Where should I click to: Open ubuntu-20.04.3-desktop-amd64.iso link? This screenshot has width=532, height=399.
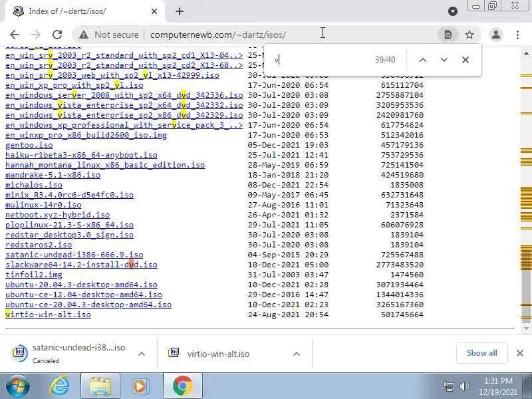click(x=81, y=285)
